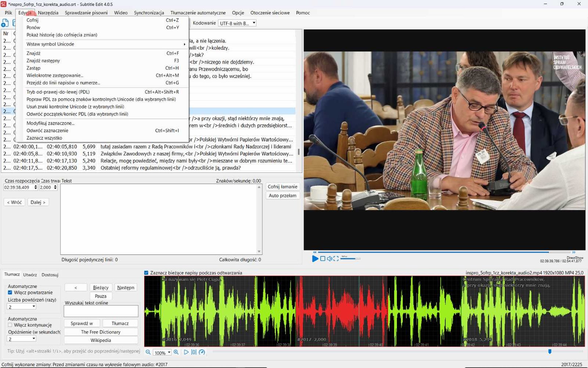588x368 pixels.
Task: Mute audio with the speaker icon
Action: [x=330, y=259]
